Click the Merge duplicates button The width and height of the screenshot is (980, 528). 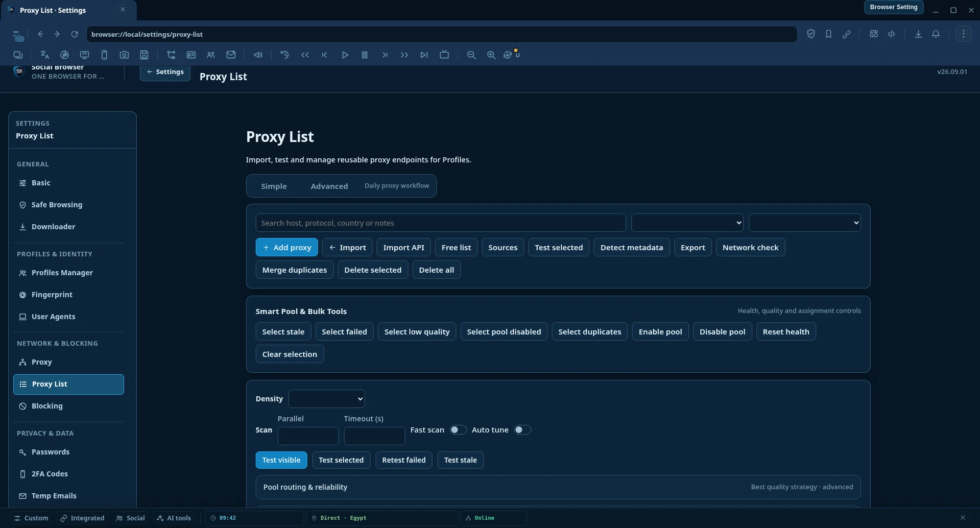coord(294,270)
